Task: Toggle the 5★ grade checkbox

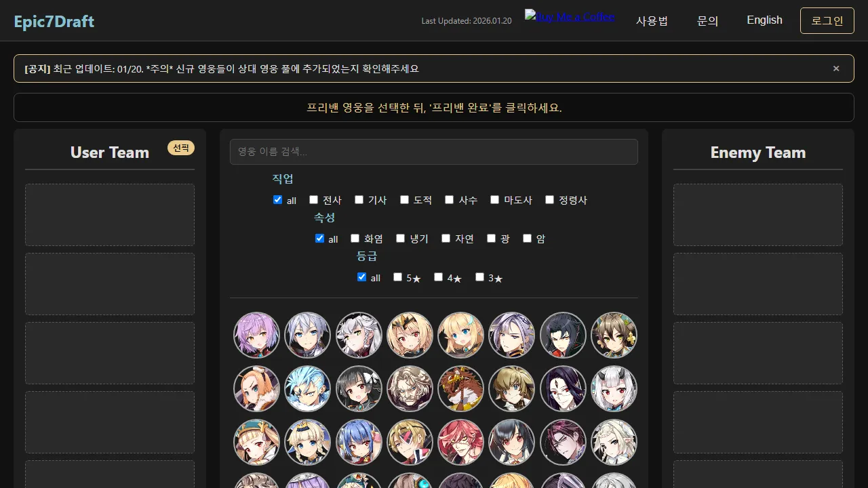Action: pyautogui.click(x=397, y=277)
